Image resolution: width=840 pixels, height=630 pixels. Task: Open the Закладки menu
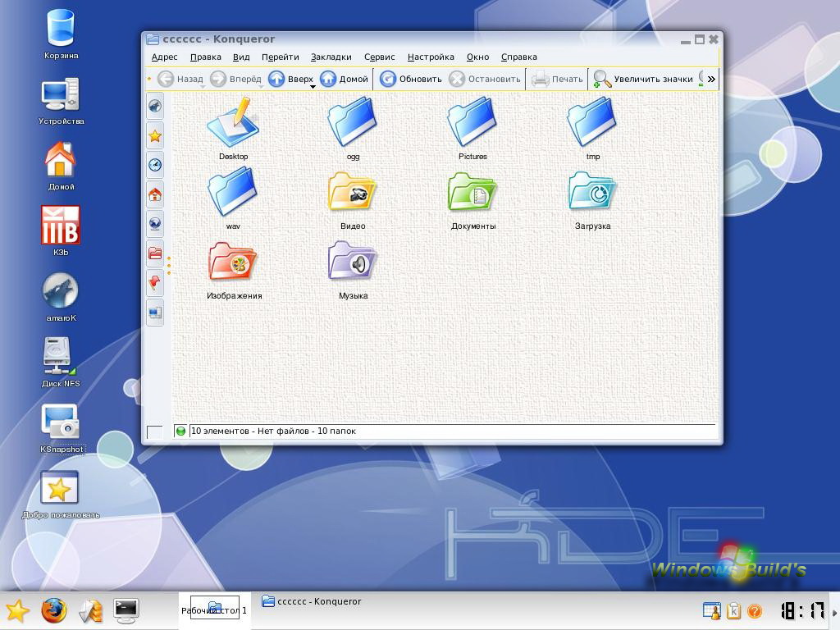pos(331,57)
